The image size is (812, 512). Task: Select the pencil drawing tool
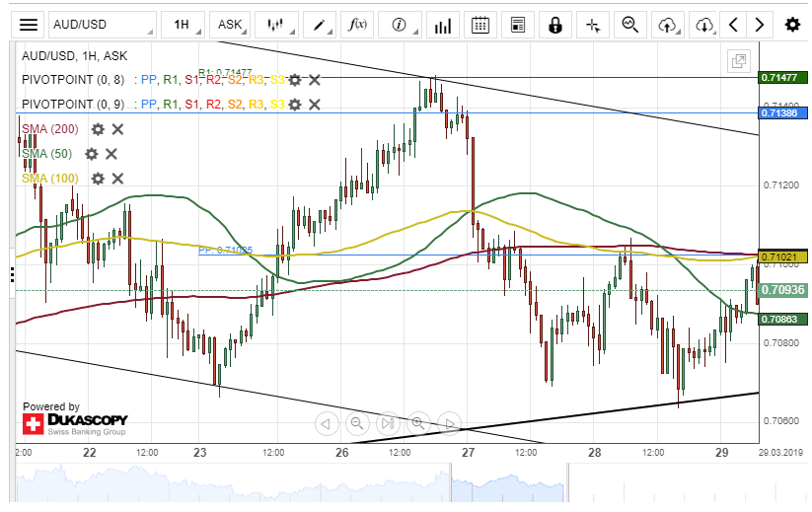click(320, 25)
